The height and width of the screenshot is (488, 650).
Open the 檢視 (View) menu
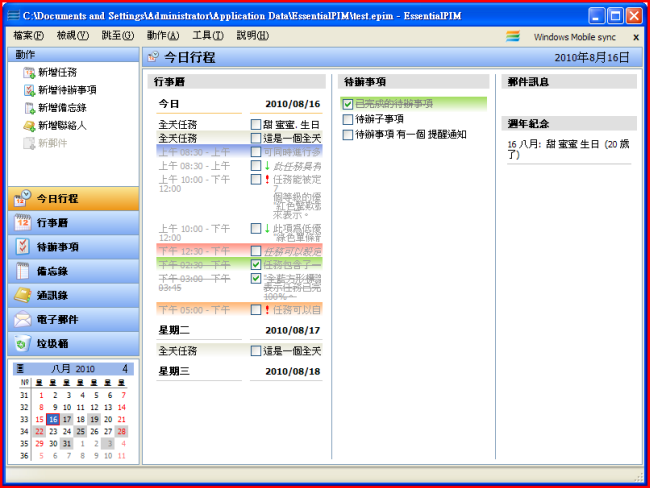pos(73,36)
